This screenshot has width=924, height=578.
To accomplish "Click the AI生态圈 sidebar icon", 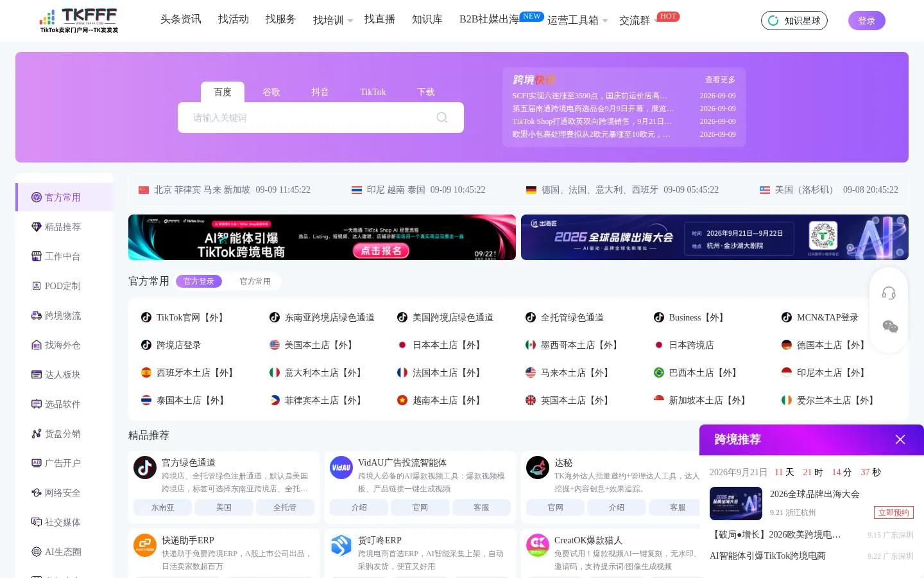I will click(x=37, y=552).
